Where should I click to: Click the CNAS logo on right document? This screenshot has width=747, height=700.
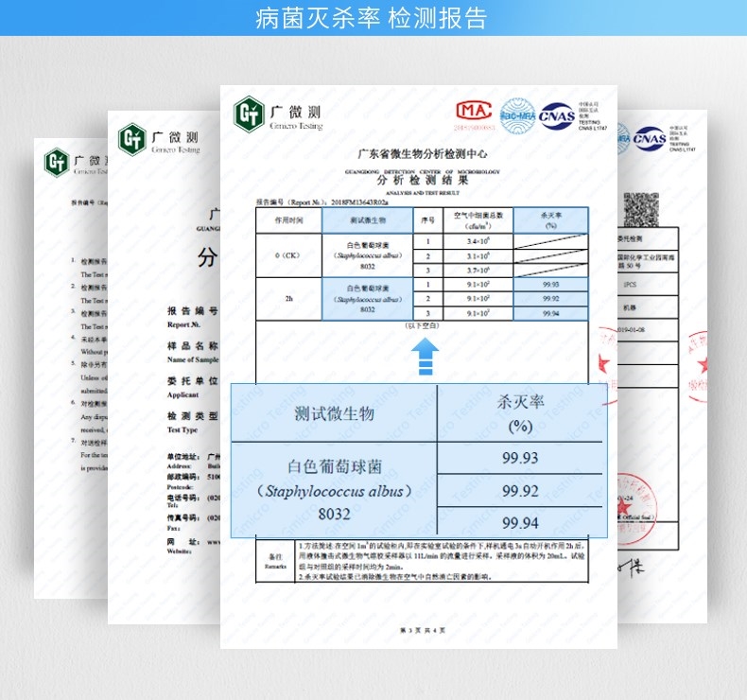[649, 139]
